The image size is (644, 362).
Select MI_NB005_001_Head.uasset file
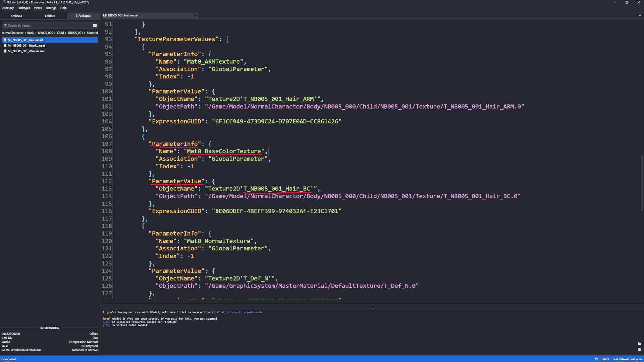tap(50, 46)
